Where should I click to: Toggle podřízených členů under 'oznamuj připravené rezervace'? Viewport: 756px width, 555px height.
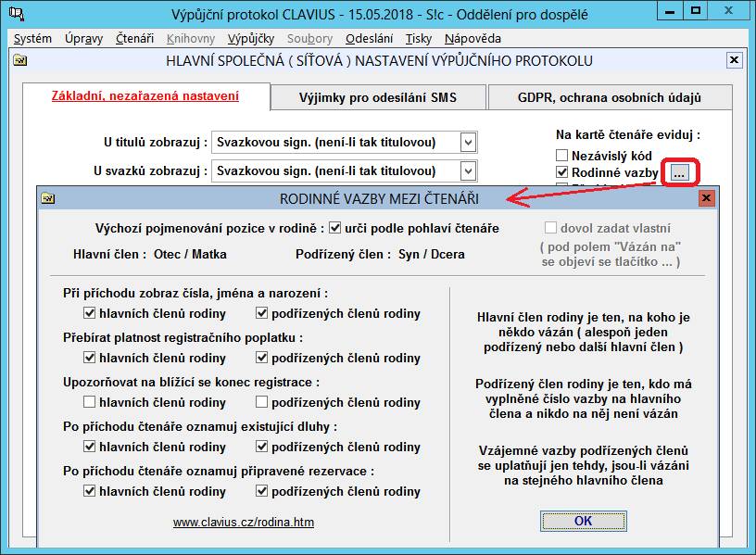point(261,491)
